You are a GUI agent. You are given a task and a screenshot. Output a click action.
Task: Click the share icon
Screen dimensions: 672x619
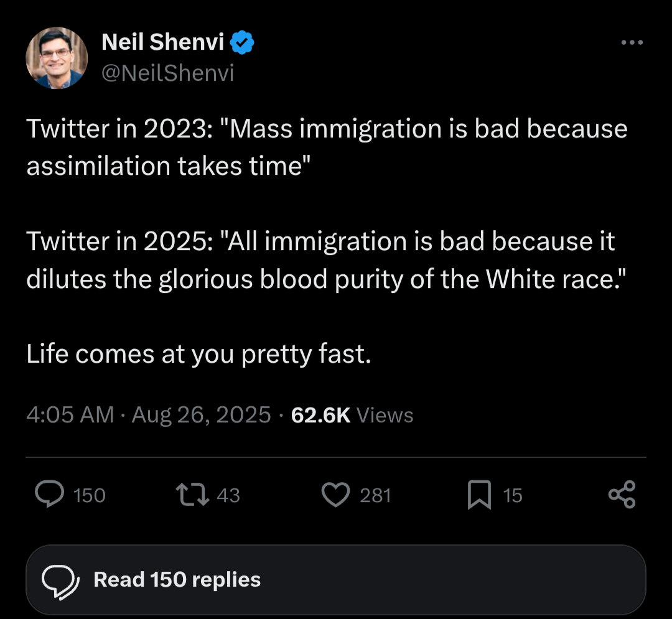point(622,495)
